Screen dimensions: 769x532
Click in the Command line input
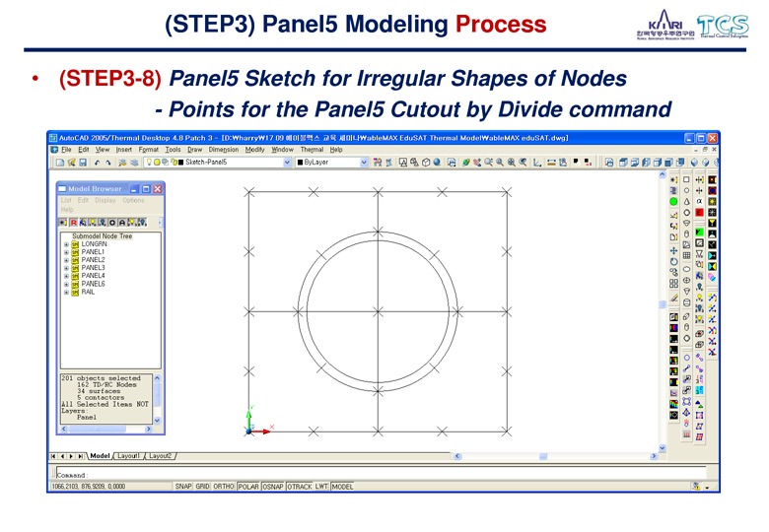(x=381, y=474)
